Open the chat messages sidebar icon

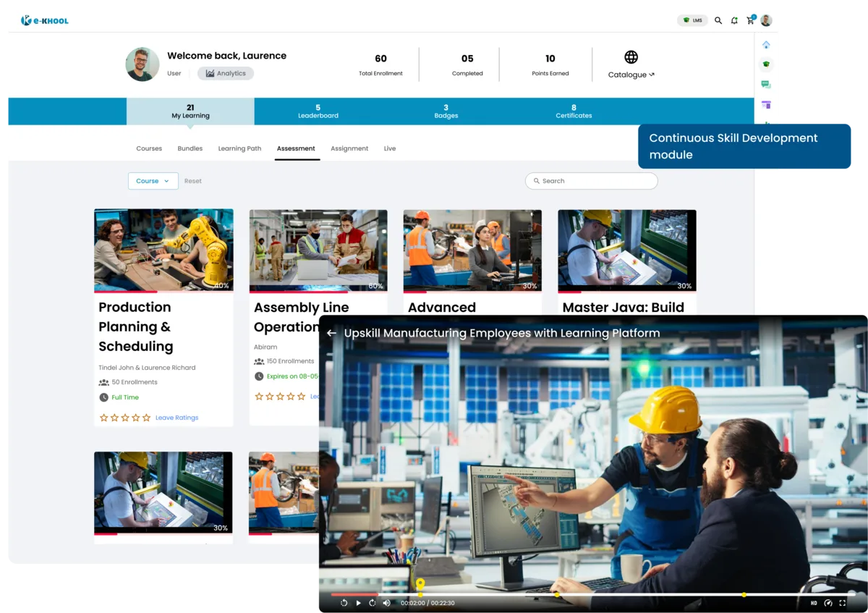pyautogui.click(x=766, y=83)
